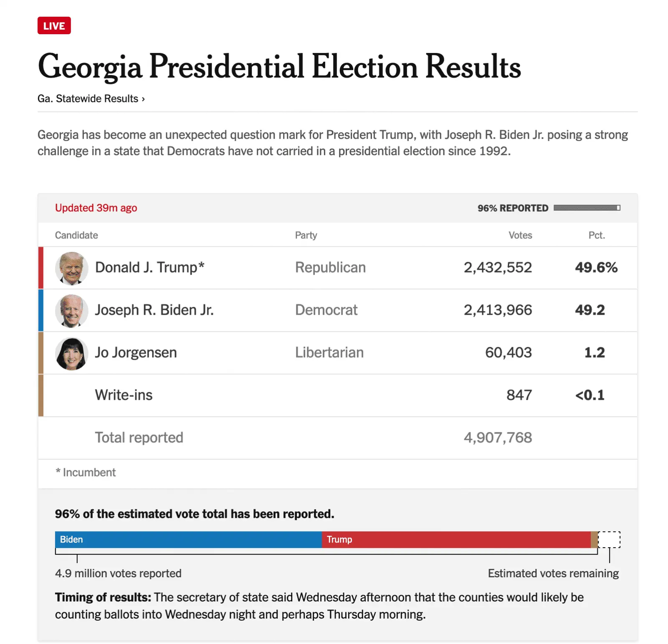The height and width of the screenshot is (644, 668).
Task: Expand the Candidate column header
Action: [x=76, y=235]
